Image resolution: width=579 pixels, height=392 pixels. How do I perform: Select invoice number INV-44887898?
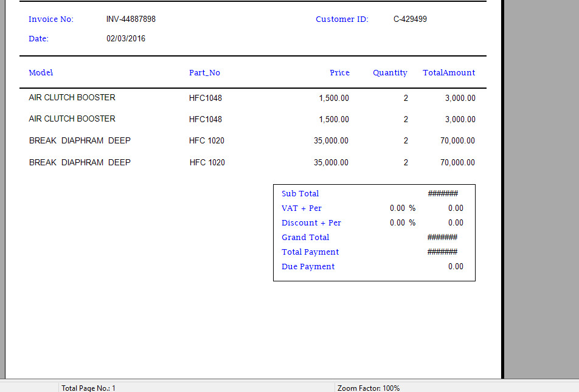(131, 19)
